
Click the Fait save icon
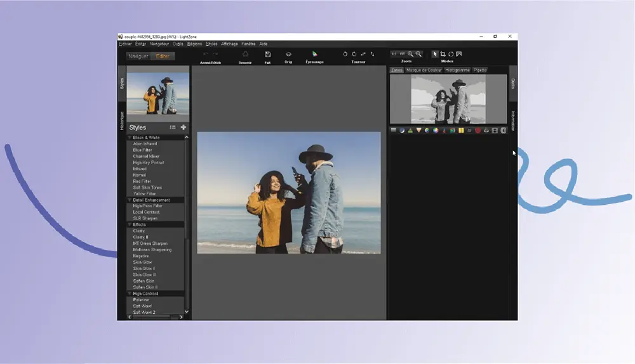(x=267, y=54)
